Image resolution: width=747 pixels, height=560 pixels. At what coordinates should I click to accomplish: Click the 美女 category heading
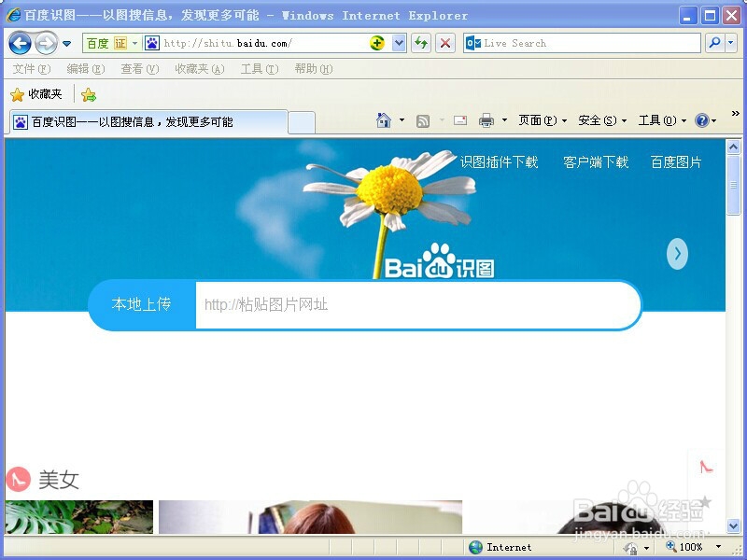[59, 479]
